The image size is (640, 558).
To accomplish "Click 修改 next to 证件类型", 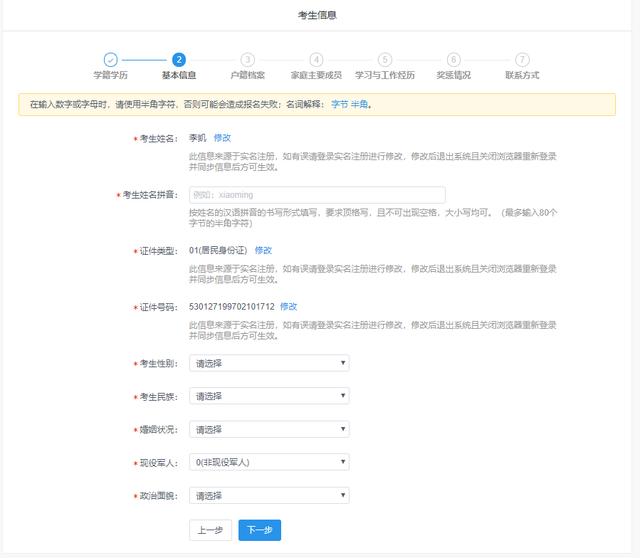I will pyautogui.click(x=263, y=250).
